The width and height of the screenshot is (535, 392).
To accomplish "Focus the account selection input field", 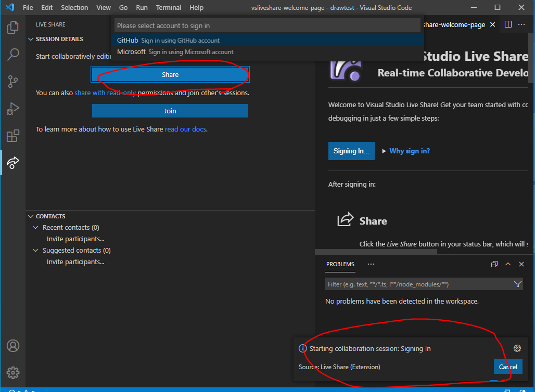I will (267, 25).
